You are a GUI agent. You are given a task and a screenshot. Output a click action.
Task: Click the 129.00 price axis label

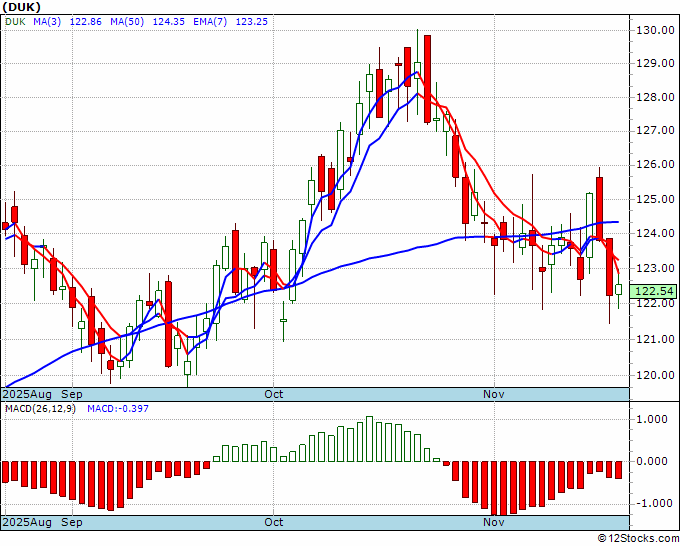click(x=655, y=63)
